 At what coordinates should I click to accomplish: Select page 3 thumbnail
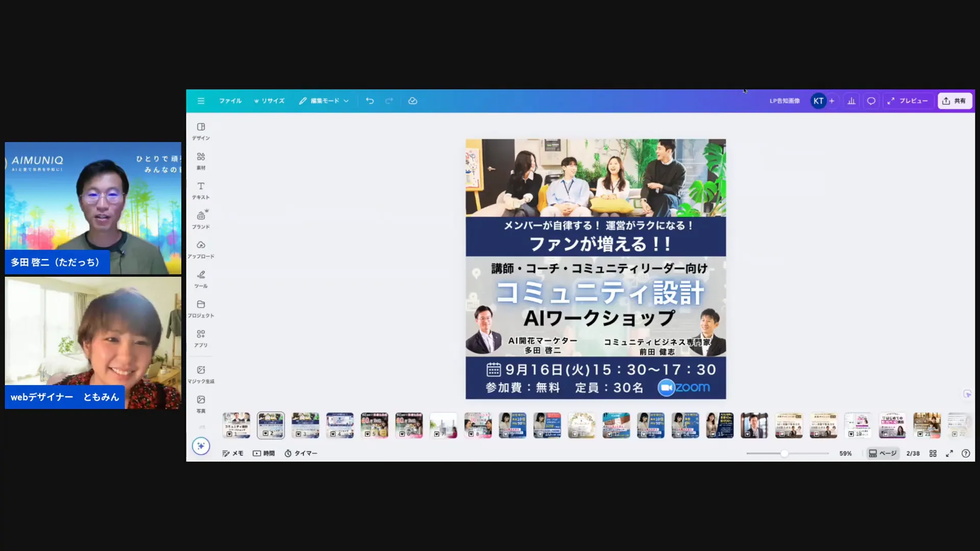click(x=305, y=425)
